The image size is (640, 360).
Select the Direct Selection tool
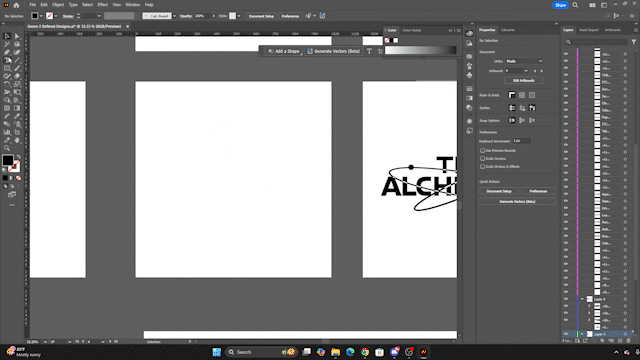click(17, 36)
